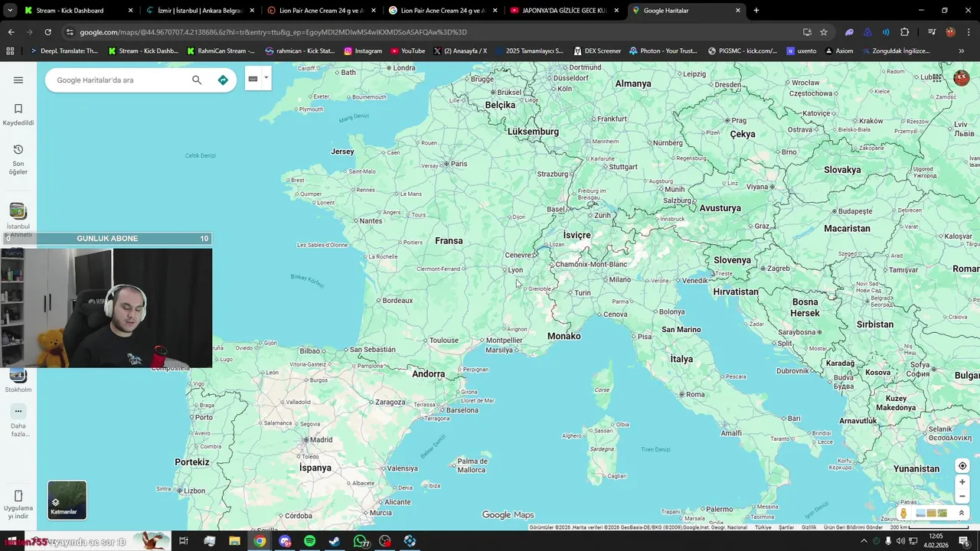The image size is (980, 551).
Task: Open DEX Screener bookmark
Action: [597, 51]
